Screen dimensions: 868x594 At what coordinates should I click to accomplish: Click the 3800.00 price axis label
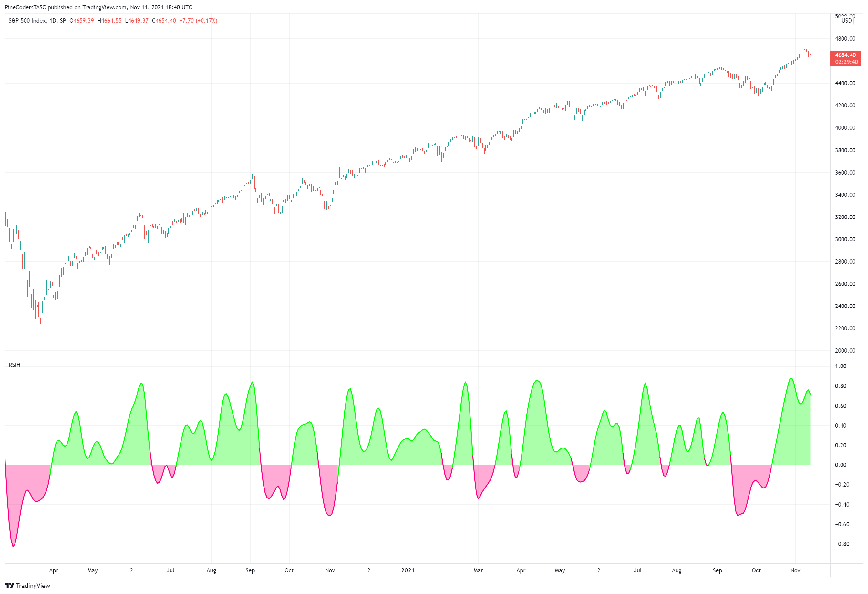click(845, 150)
